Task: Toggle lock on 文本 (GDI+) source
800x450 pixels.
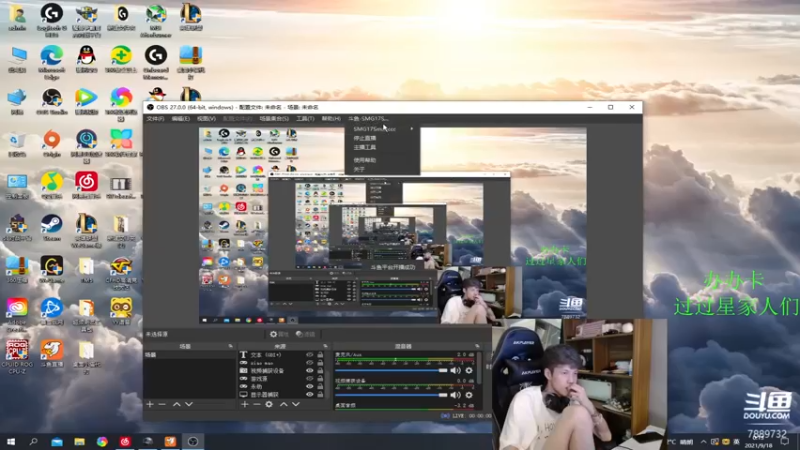Action: tap(320, 355)
